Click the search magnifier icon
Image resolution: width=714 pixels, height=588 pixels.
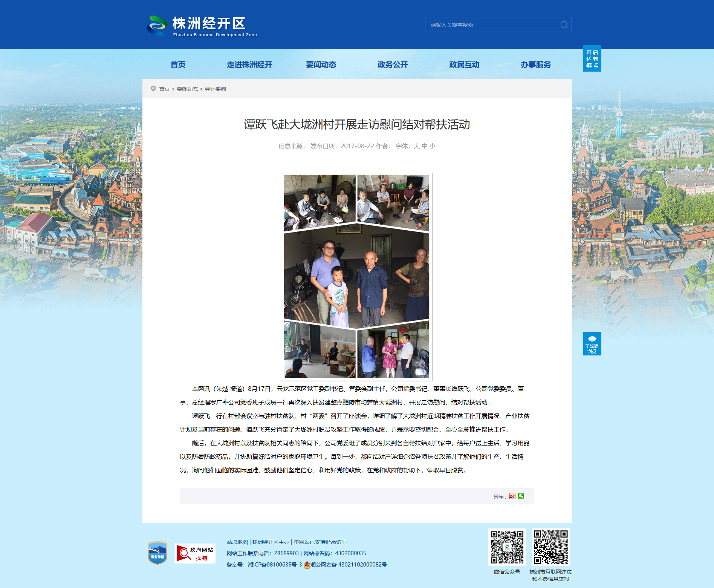pos(564,25)
